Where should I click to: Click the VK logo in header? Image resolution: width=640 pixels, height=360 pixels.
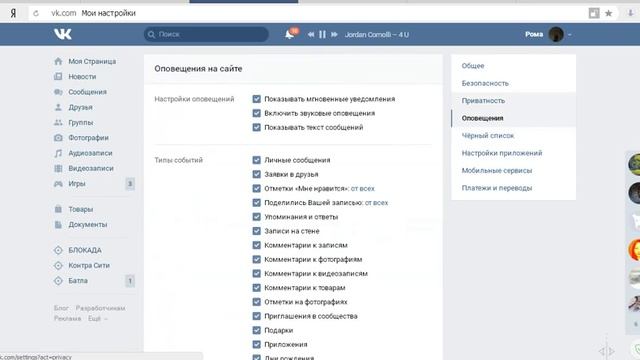tap(63, 34)
